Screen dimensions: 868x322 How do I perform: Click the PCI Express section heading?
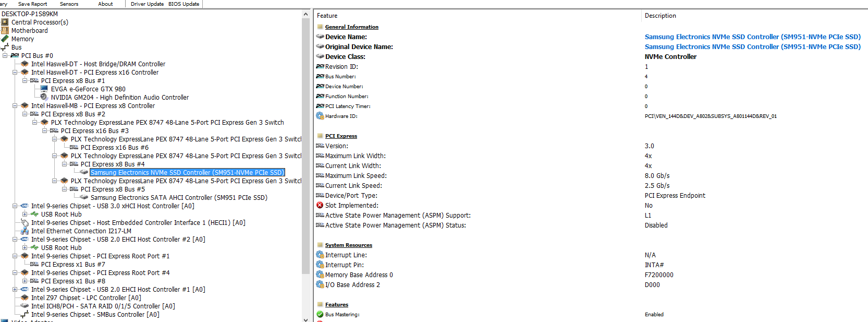[341, 136]
